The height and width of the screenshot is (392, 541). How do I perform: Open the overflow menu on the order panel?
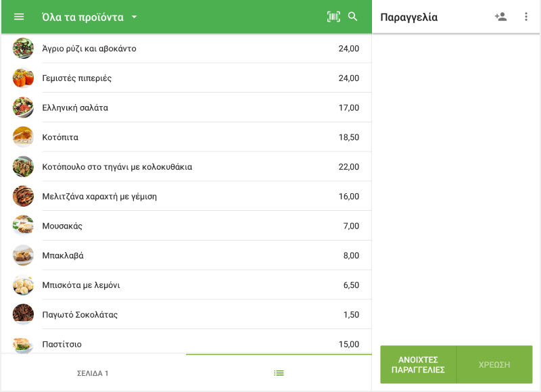(x=527, y=17)
